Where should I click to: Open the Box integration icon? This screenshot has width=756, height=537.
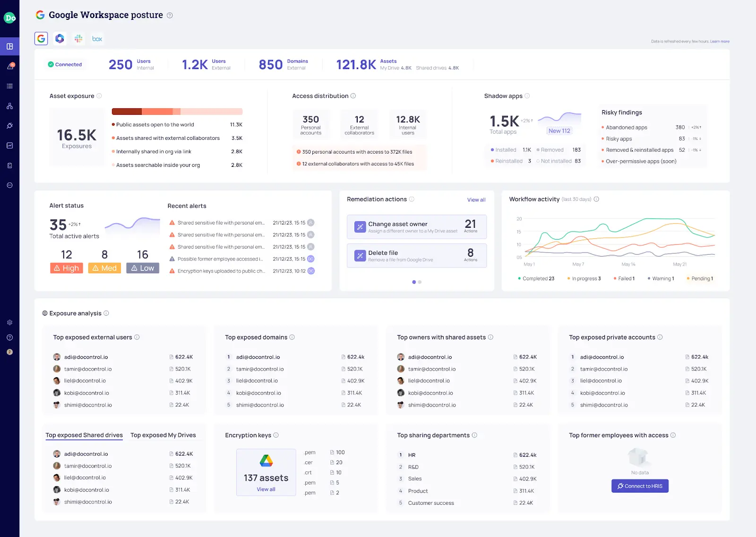coord(97,38)
